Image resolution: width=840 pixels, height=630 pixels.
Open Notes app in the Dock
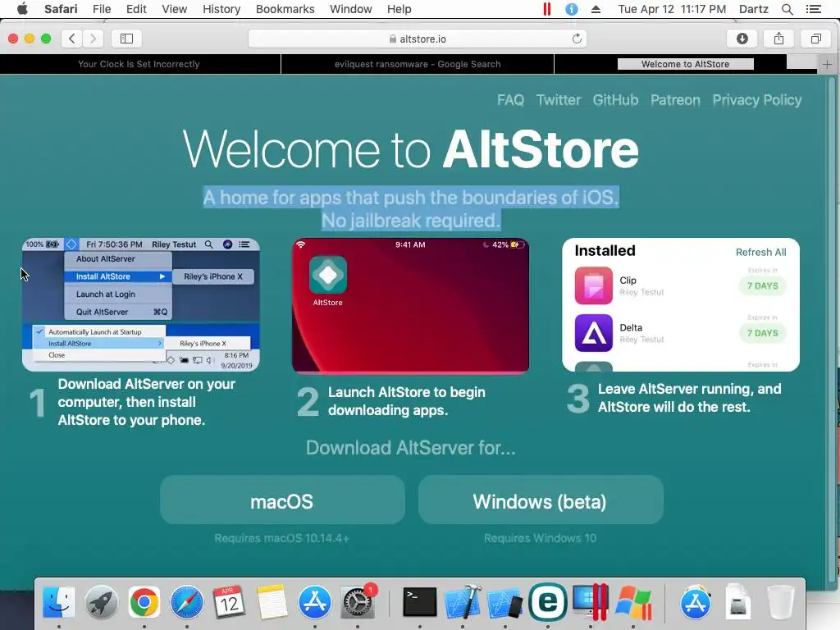click(x=272, y=602)
